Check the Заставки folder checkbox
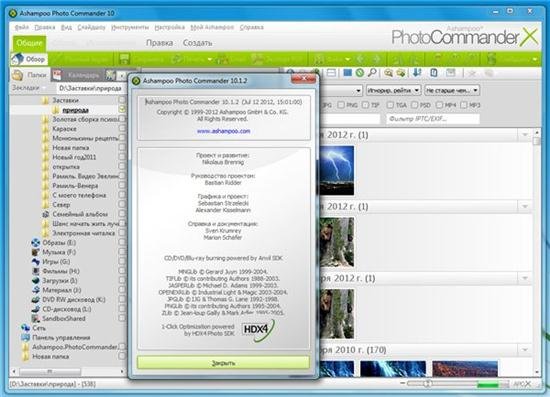The height and width of the screenshot is (397, 550). click(122, 100)
